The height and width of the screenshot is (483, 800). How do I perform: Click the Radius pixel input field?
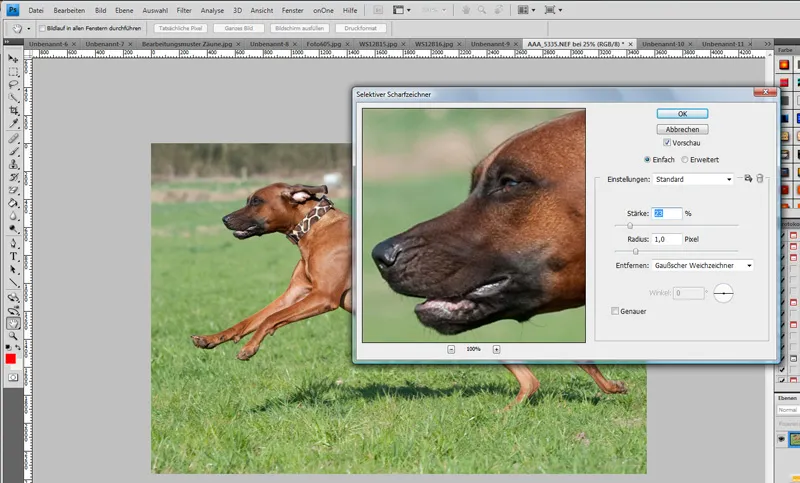[666, 239]
